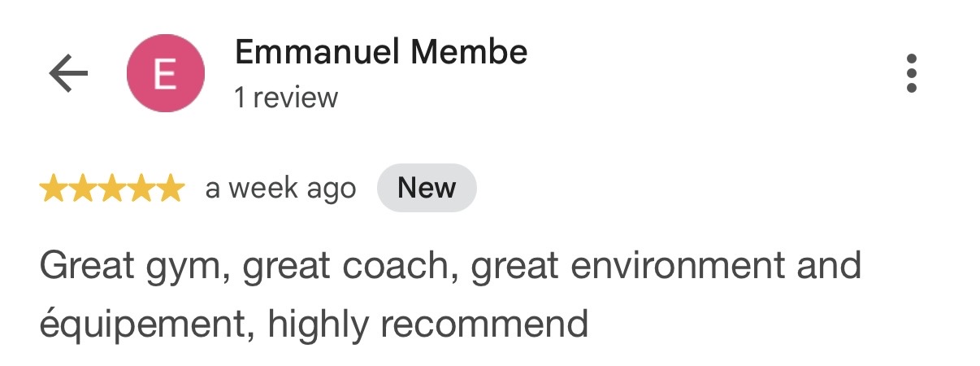The width and height of the screenshot is (980, 366).
Task: Select the first yellow rating star
Action: (x=53, y=189)
